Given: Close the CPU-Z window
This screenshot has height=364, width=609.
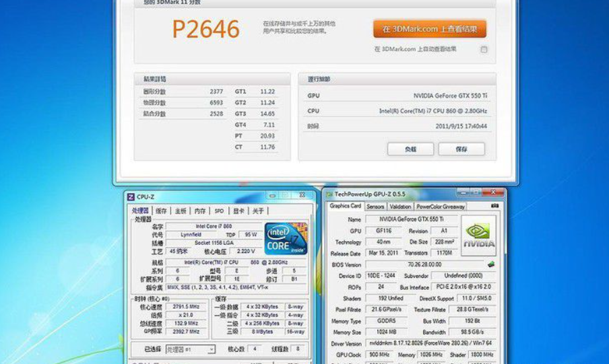Looking at the screenshot, I should coord(302,195).
